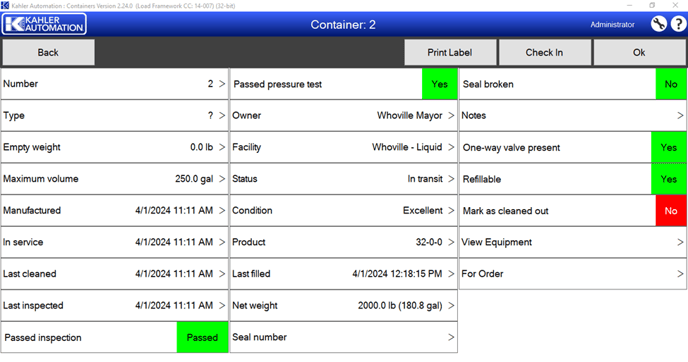The height and width of the screenshot is (362, 688).
Task: Click the Notes label
Action: point(473,115)
